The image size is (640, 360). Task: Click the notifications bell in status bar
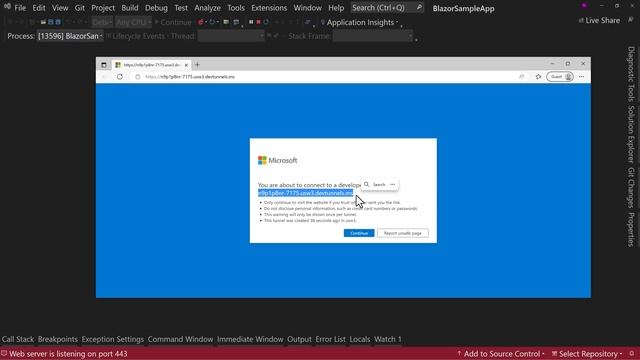[632, 354]
